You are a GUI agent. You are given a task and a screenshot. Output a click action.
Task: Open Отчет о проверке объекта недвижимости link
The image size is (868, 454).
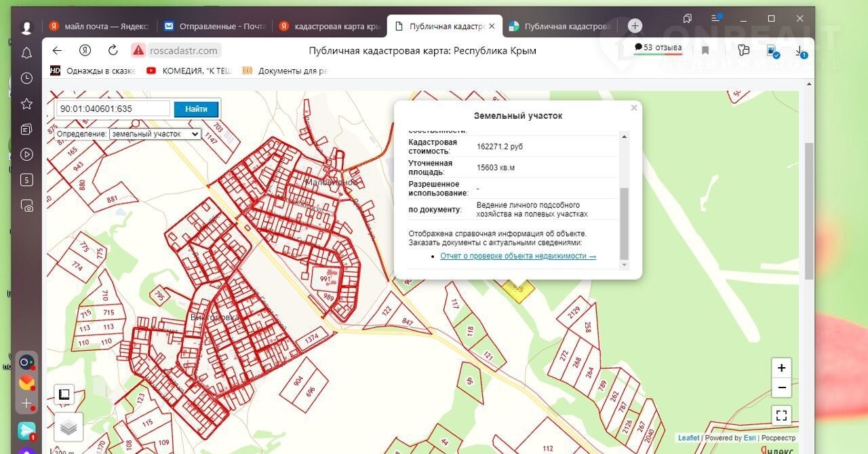(517, 256)
